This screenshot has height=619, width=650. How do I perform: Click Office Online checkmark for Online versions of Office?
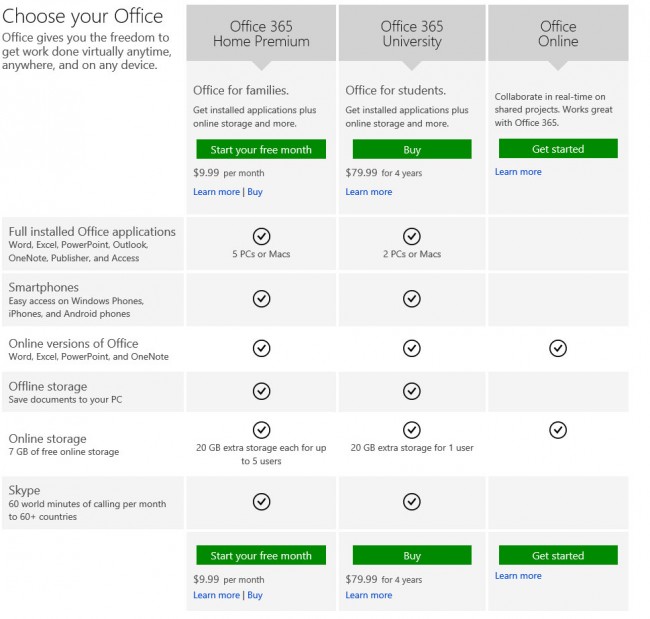(558, 348)
